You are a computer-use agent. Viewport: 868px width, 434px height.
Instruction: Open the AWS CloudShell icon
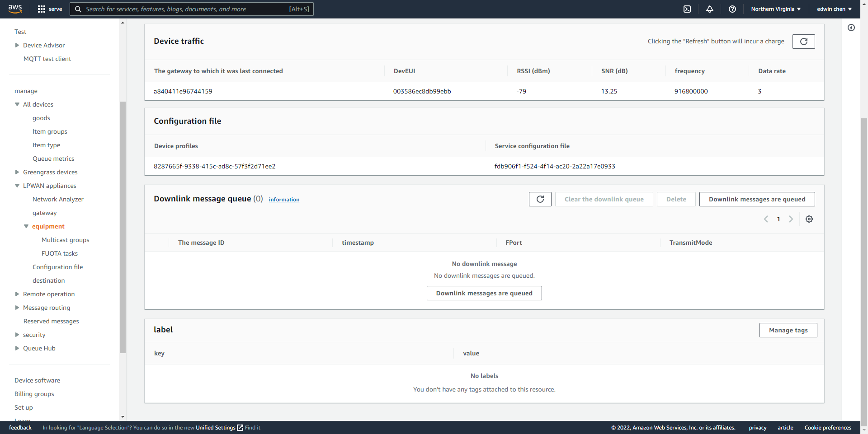tap(687, 9)
